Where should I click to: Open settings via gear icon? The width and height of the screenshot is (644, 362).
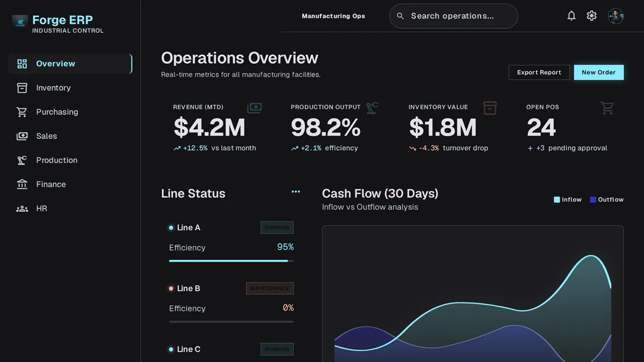(591, 16)
